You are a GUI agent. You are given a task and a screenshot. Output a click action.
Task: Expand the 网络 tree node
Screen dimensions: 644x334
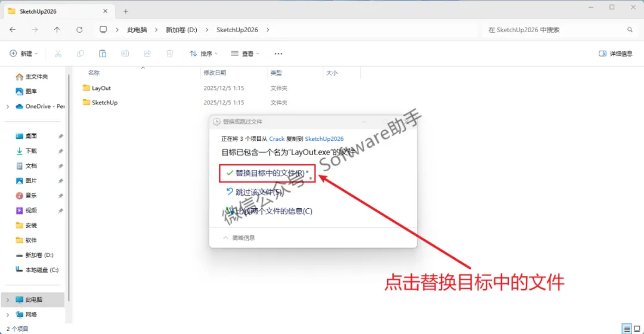[x=8, y=315]
